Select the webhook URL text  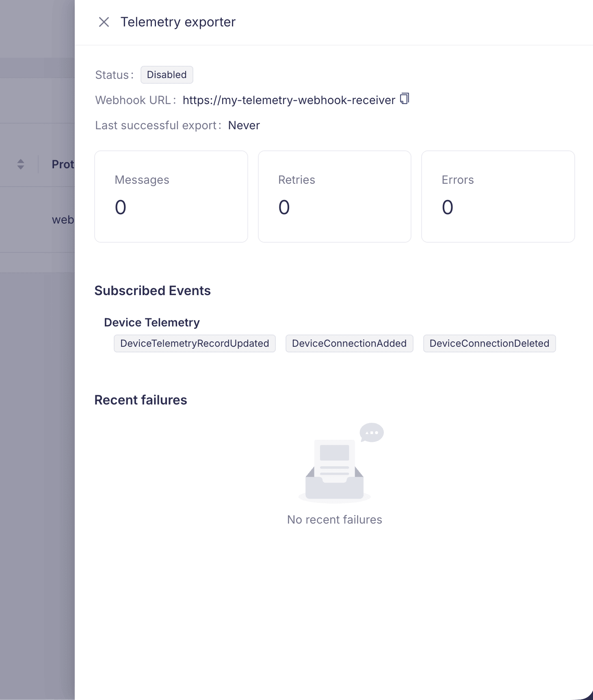[289, 100]
